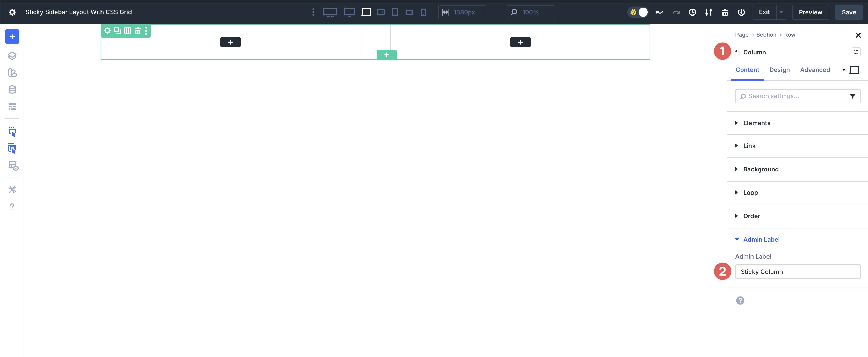Click the Preview button
868x357 pixels.
click(810, 12)
